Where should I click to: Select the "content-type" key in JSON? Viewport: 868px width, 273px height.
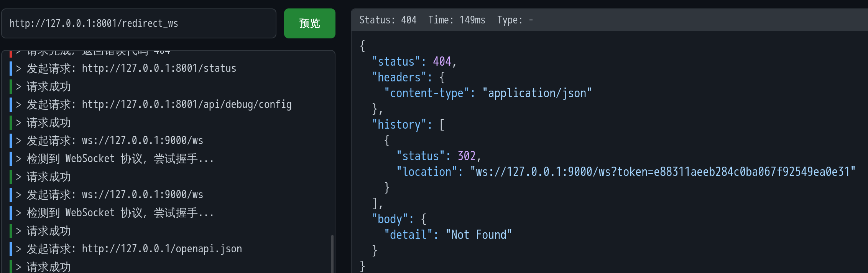tap(427, 93)
